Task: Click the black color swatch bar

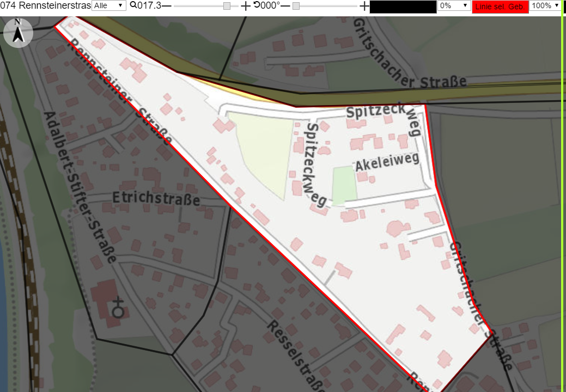Action: point(403,7)
